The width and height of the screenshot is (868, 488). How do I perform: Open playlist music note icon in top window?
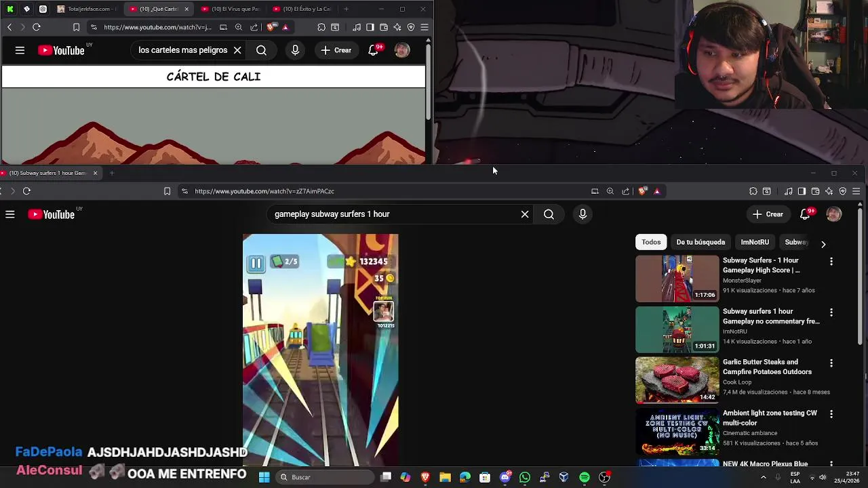357,27
